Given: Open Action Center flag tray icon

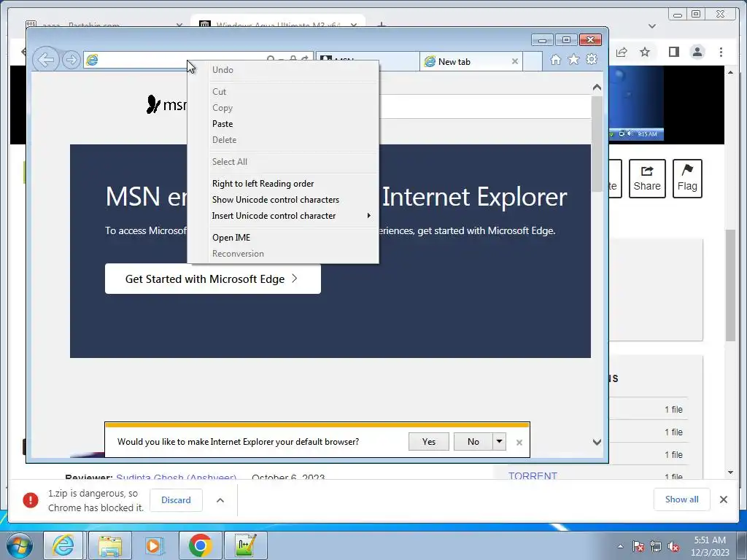Looking at the screenshot, I should 638,546.
